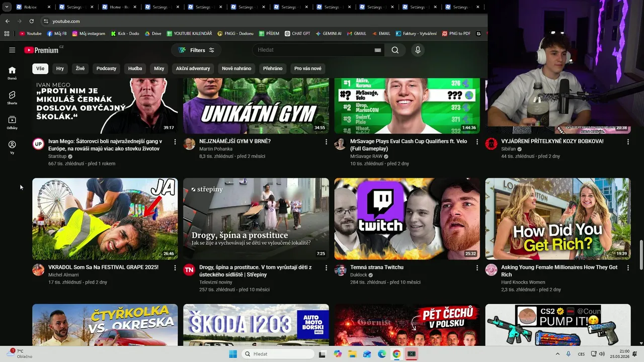Open the GEMINI AI bookmark
This screenshot has width=644, height=362.
pyautogui.click(x=328, y=34)
